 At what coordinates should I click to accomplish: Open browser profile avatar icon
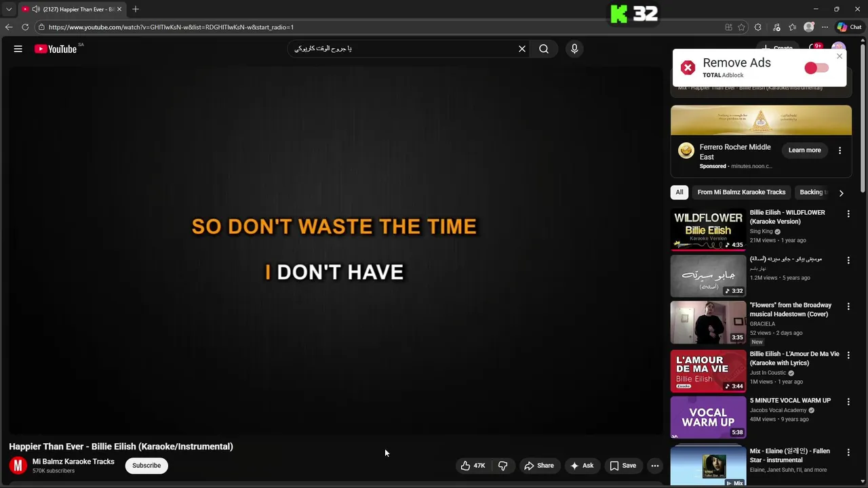pyautogui.click(x=808, y=27)
